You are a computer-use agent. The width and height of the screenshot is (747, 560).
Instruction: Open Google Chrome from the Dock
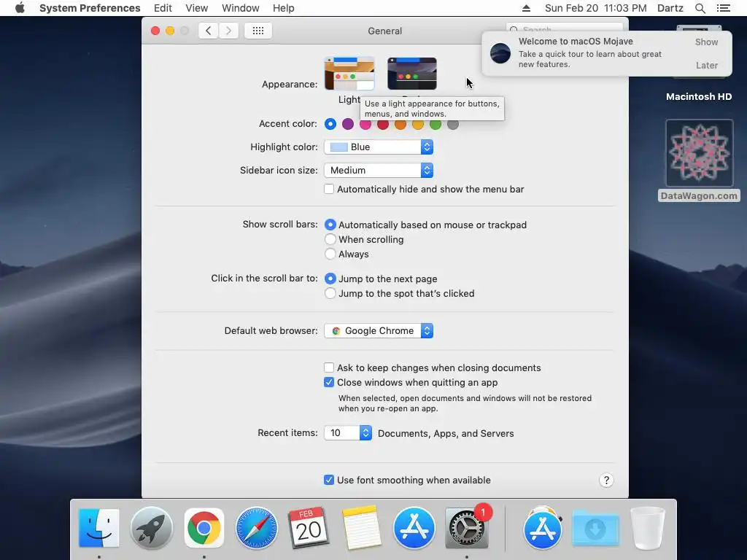coord(204,528)
